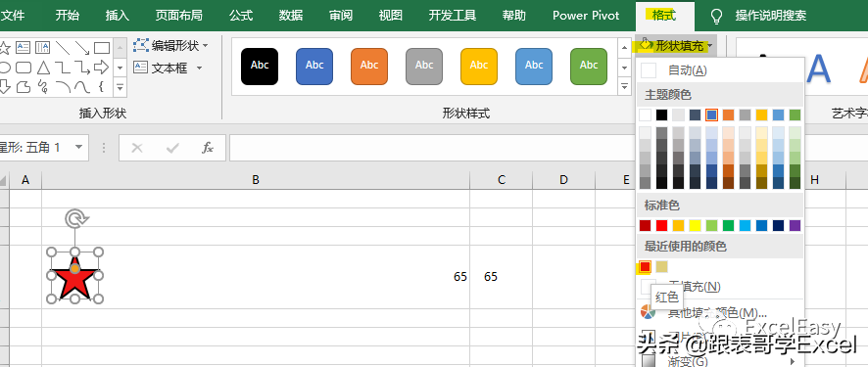The width and height of the screenshot is (868, 367).
Task: Open the File (文件) tab
Action: point(14,16)
